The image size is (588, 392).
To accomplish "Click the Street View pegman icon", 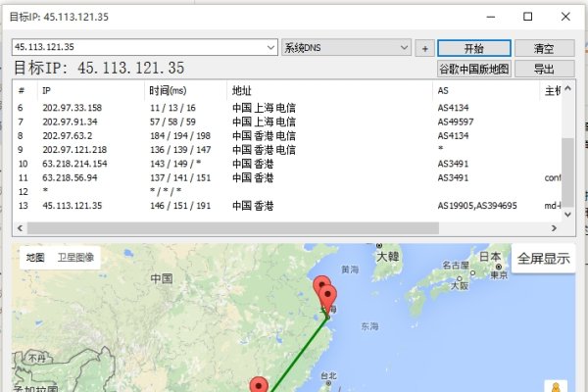I will (556, 386).
